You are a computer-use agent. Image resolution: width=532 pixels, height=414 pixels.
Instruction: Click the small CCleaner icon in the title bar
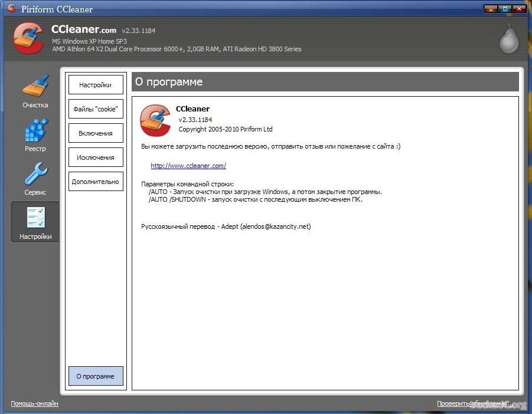(x=11, y=9)
